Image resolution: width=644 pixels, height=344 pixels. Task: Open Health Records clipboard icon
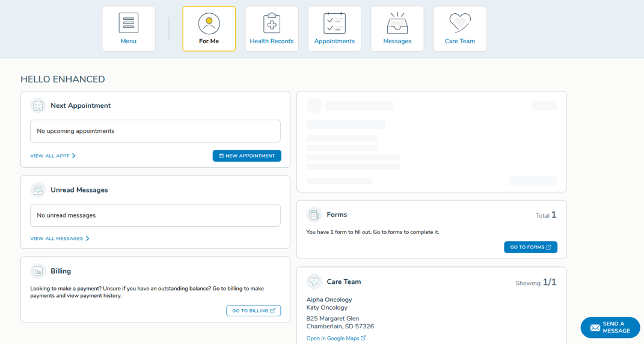[272, 24]
